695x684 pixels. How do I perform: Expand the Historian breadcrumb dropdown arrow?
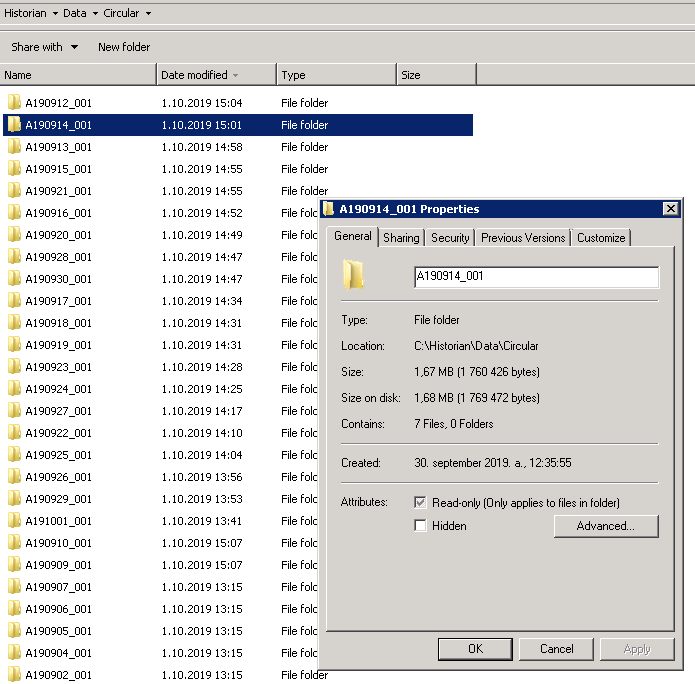[54, 13]
